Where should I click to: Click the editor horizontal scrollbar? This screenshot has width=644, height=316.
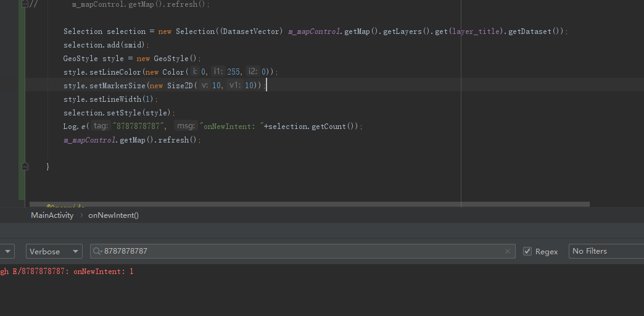click(310, 204)
